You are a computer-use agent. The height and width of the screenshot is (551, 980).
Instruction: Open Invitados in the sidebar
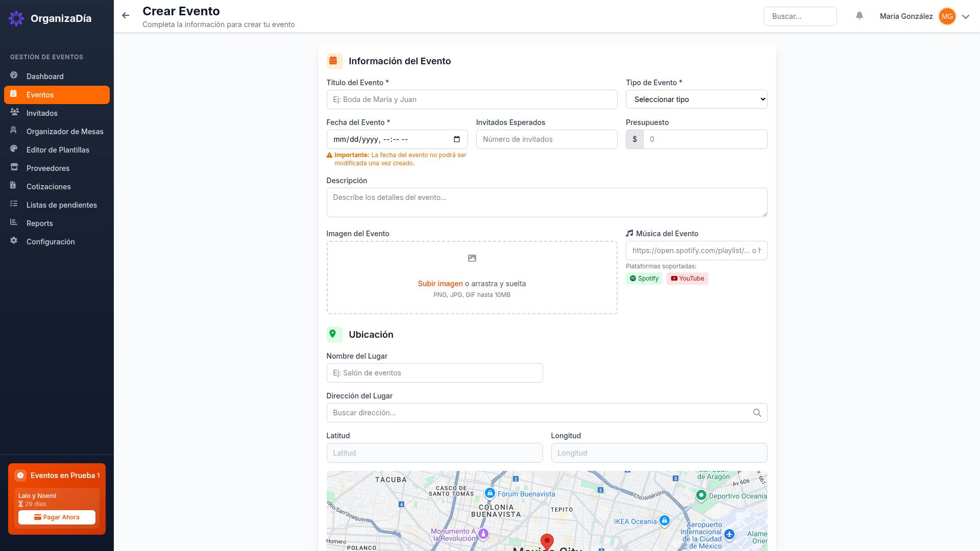[x=42, y=113]
